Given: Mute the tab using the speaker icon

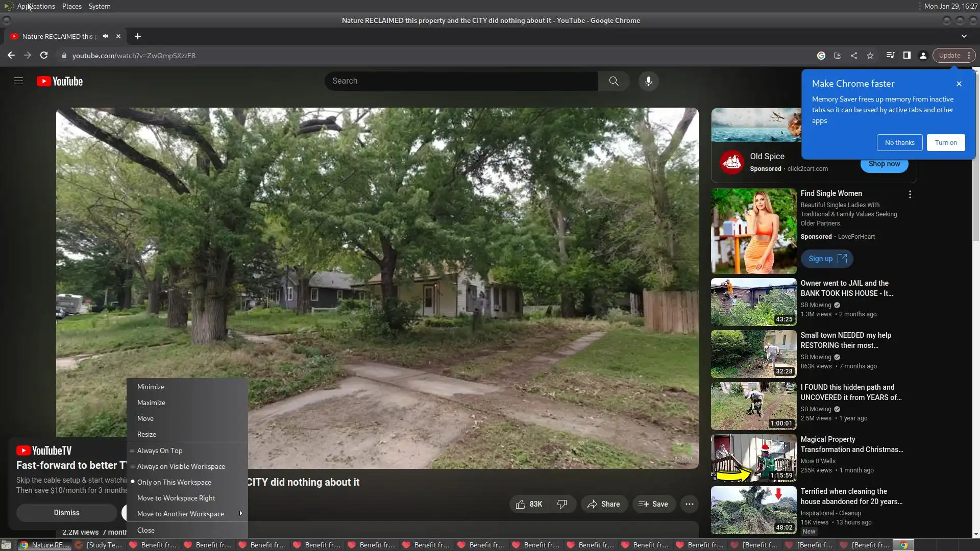Looking at the screenshot, I should [x=105, y=36].
